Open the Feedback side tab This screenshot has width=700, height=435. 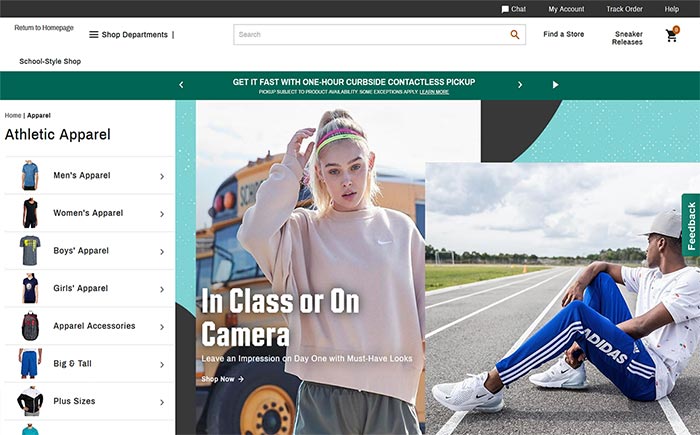[x=690, y=225]
